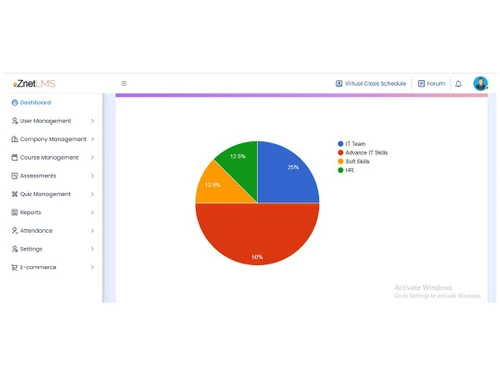Viewport: 500px width, 375px height.
Task: Click the Quiz Management icon
Action: click(x=14, y=194)
